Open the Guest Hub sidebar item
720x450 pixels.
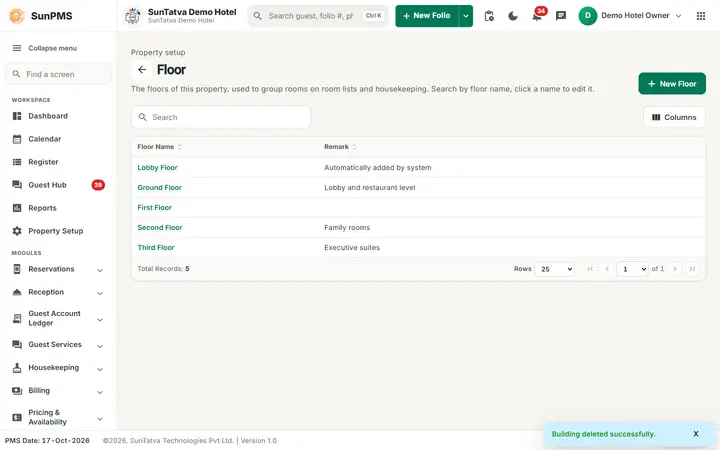click(x=58, y=185)
